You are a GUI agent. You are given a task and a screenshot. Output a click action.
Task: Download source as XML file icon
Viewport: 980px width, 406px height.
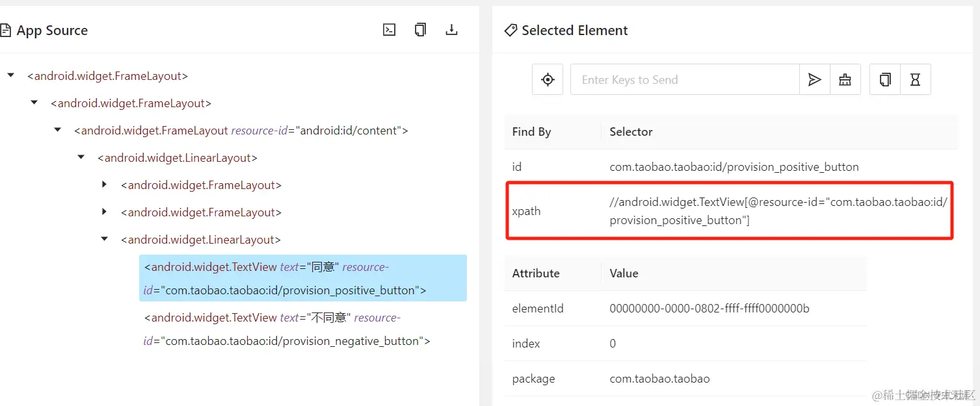(451, 30)
